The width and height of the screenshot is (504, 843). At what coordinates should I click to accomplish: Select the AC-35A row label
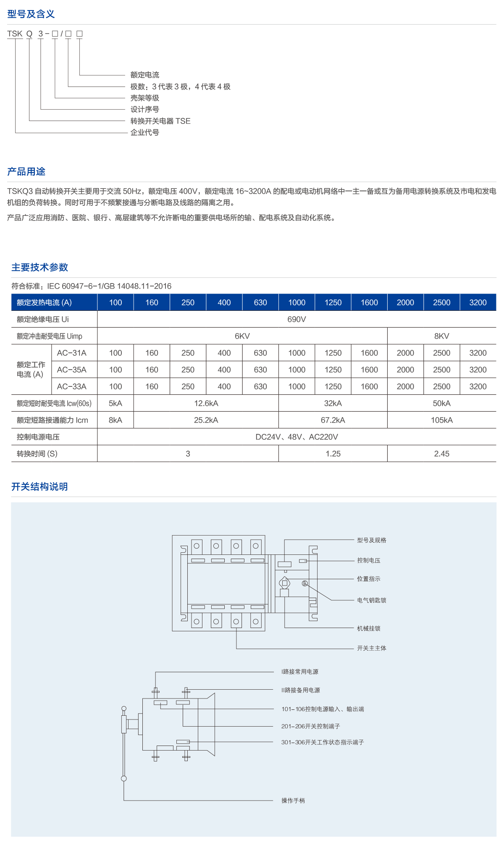(x=72, y=370)
